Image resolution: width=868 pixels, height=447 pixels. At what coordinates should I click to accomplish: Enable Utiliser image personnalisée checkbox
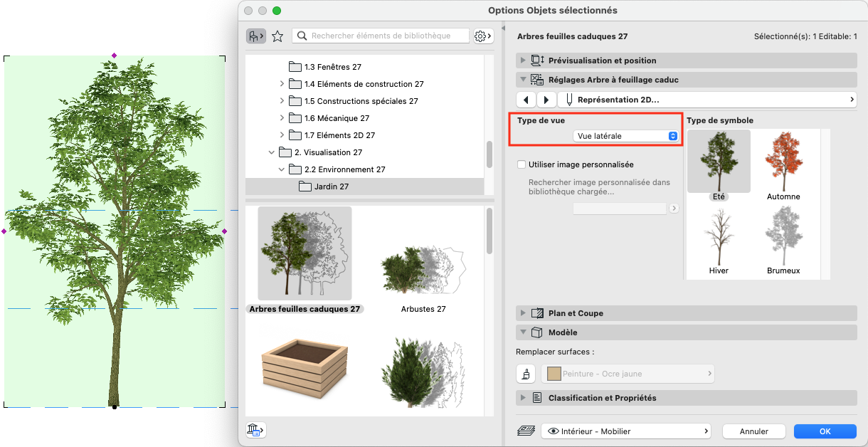522,164
